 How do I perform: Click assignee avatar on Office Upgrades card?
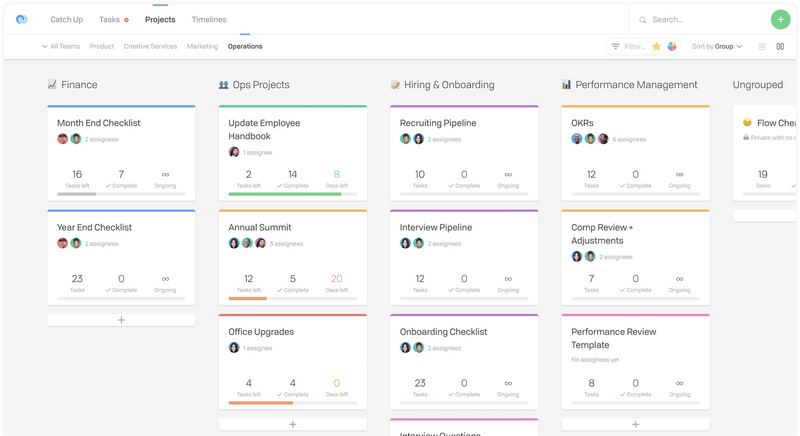coord(234,348)
